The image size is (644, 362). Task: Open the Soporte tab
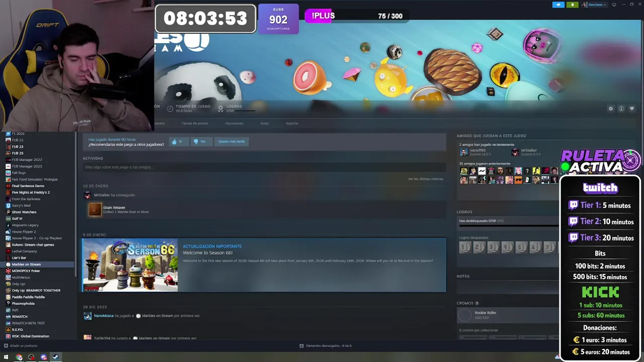pos(292,123)
